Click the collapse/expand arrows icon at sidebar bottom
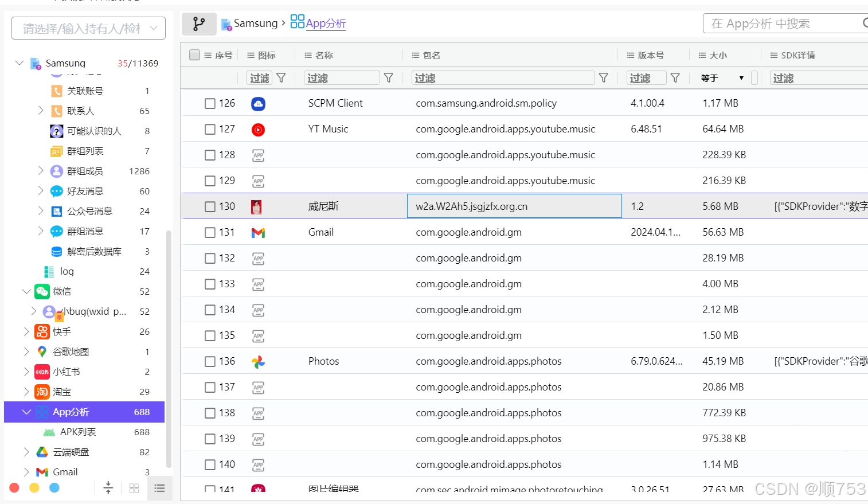 pos(108,488)
